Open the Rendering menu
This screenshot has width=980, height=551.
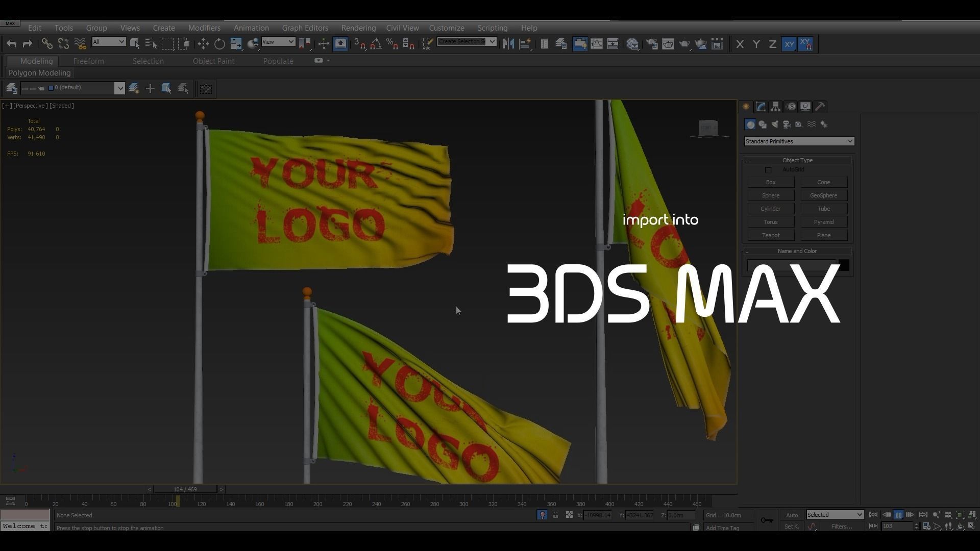pos(358,28)
